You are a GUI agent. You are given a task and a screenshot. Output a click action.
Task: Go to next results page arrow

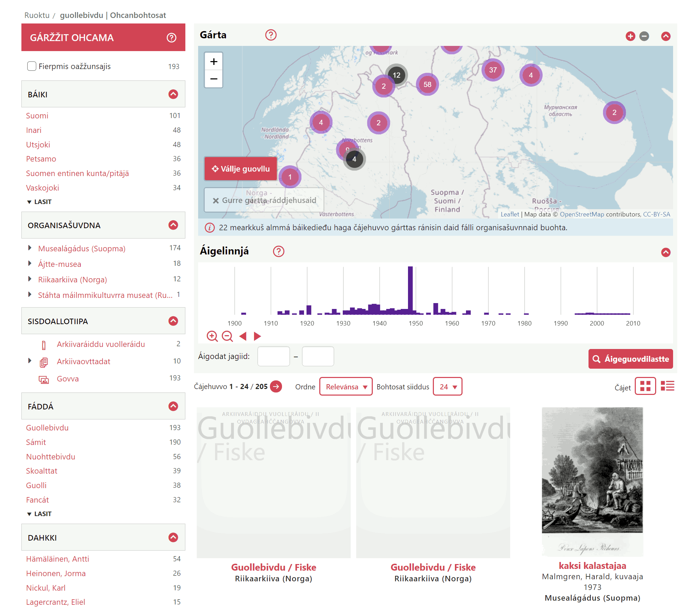point(276,386)
